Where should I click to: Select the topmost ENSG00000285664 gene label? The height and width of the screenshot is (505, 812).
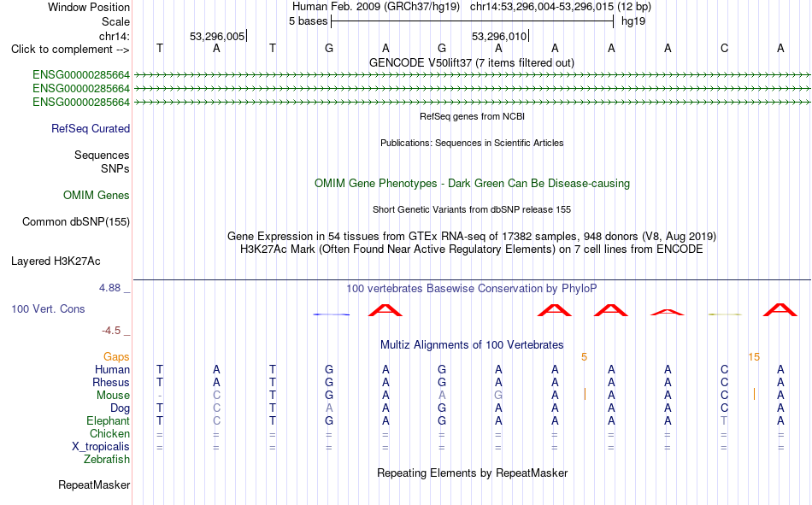tap(81, 75)
